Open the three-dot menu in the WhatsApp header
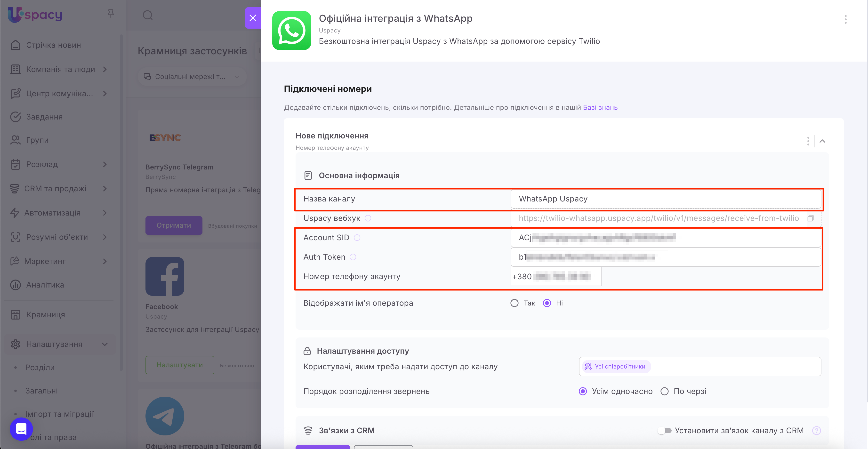Image resolution: width=868 pixels, height=449 pixels. (845, 20)
